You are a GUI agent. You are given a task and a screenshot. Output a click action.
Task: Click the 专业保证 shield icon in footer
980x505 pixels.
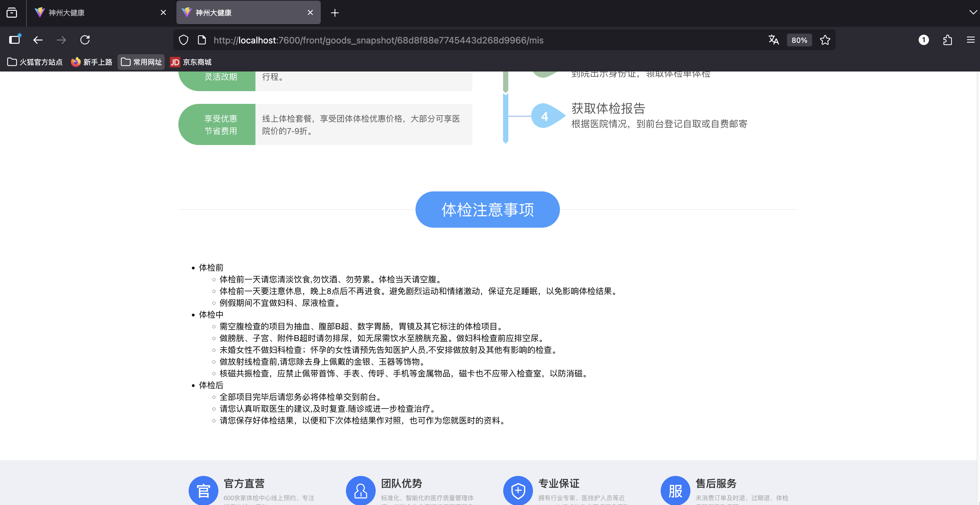tap(517, 490)
